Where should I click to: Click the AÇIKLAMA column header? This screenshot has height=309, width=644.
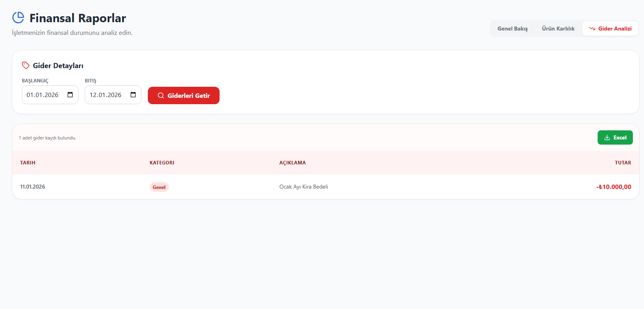(x=292, y=163)
